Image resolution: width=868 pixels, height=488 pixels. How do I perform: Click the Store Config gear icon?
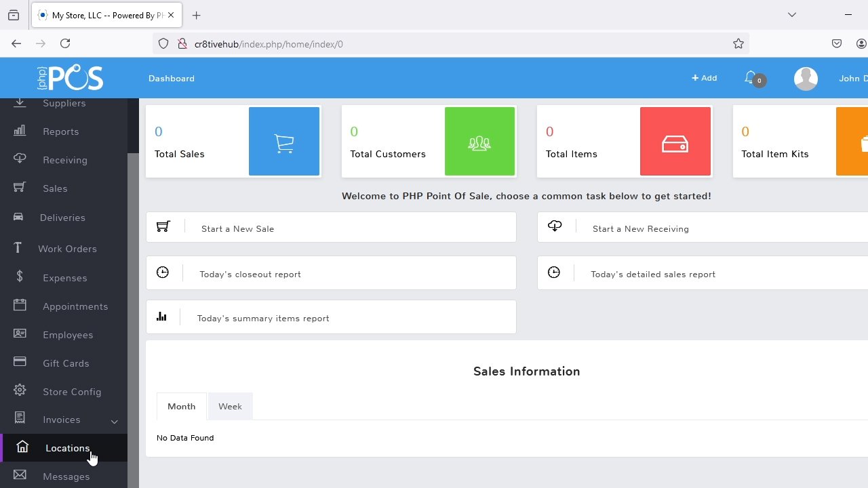click(20, 390)
